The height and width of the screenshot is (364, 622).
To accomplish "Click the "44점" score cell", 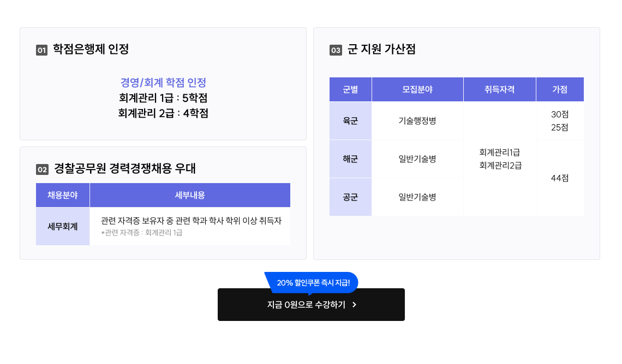I will [x=560, y=178].
